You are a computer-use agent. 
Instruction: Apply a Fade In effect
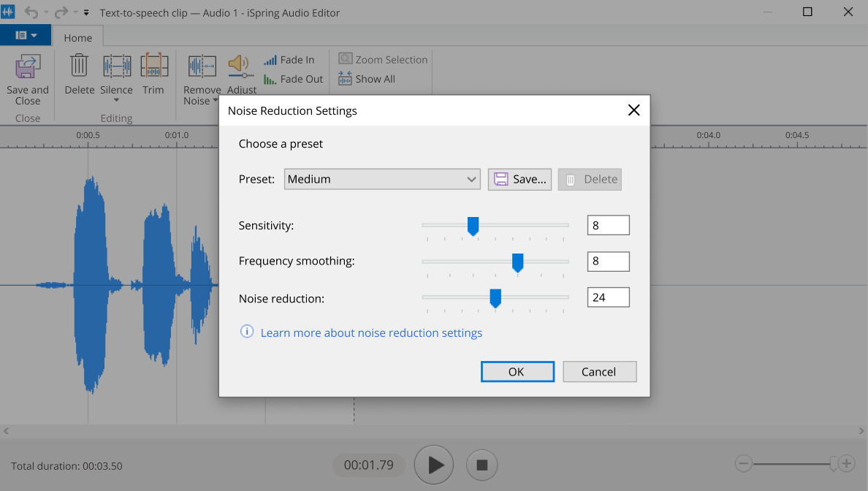(x=289, y=59)
